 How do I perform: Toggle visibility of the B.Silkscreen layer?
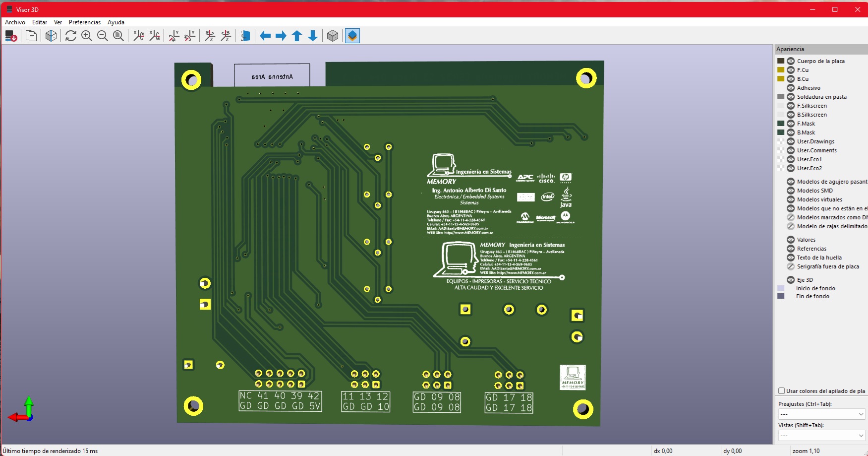791,114
